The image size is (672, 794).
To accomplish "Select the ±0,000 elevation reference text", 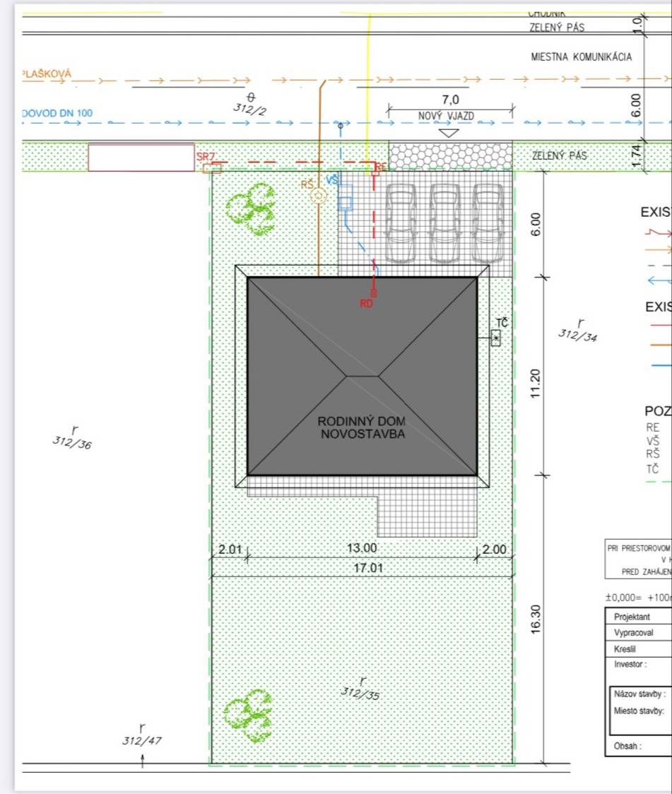I will click(638, 597).
